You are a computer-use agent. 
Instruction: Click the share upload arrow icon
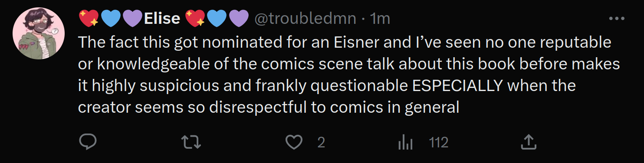(x=528, y=142)
